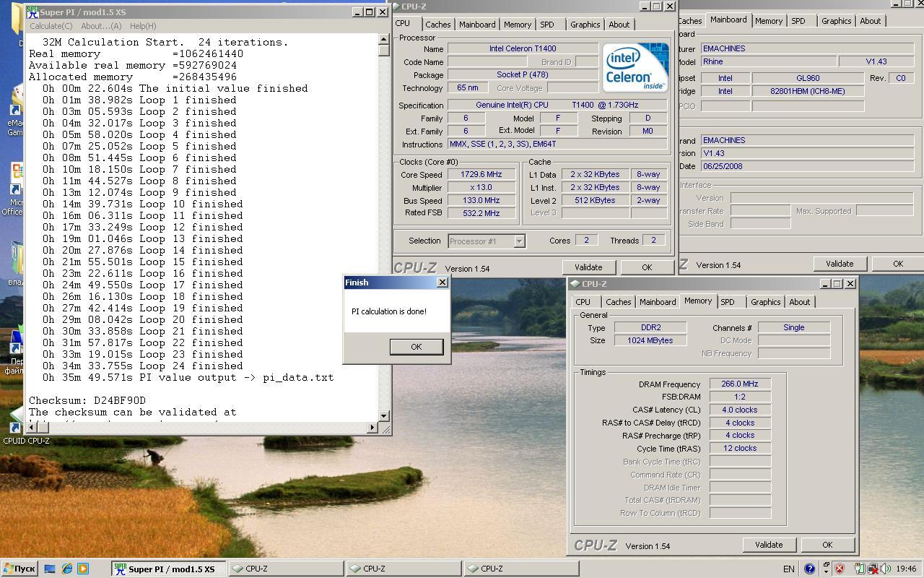Confirm the Finish dialog with OK
This screenshot has height=578, width=924.
(417, 347)
